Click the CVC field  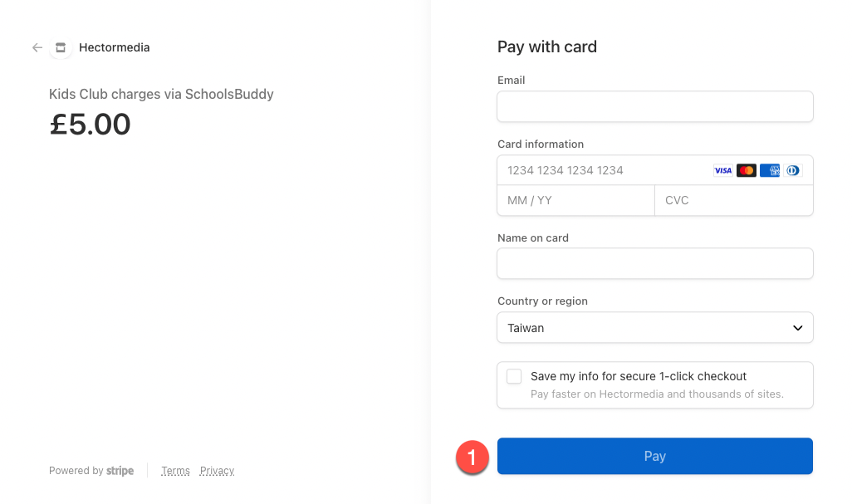pyautogui.click(x=734, y=200)
